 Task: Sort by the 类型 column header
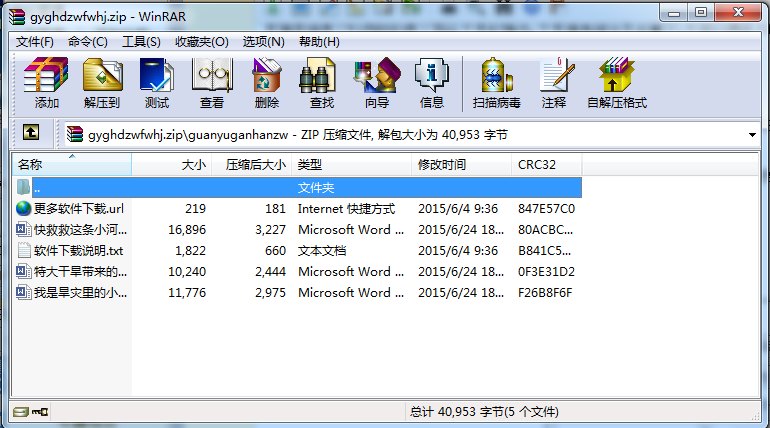point(352,164)
